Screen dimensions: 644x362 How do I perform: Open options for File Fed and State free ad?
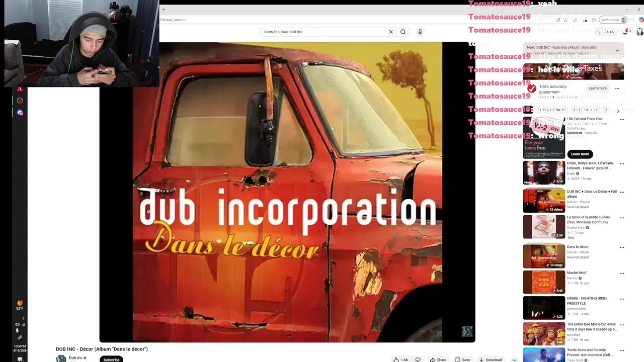click(622, 120)
